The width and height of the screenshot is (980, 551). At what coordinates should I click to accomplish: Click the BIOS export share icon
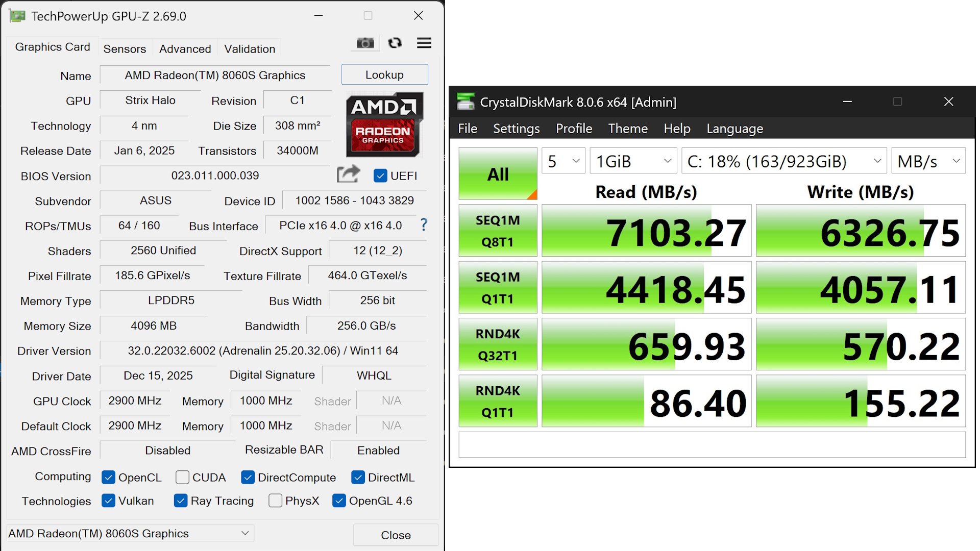tap(348, 174)
